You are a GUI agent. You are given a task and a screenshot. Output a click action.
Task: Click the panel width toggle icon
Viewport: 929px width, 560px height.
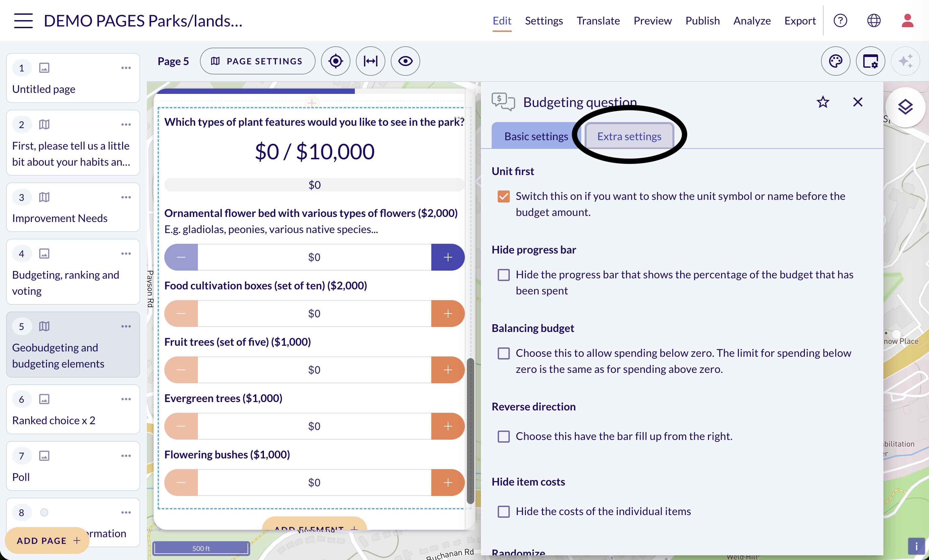pos(370,61)
